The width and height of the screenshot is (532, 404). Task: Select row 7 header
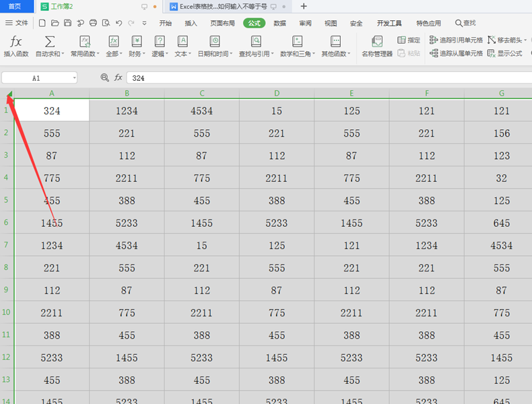[x=6, y=244]
